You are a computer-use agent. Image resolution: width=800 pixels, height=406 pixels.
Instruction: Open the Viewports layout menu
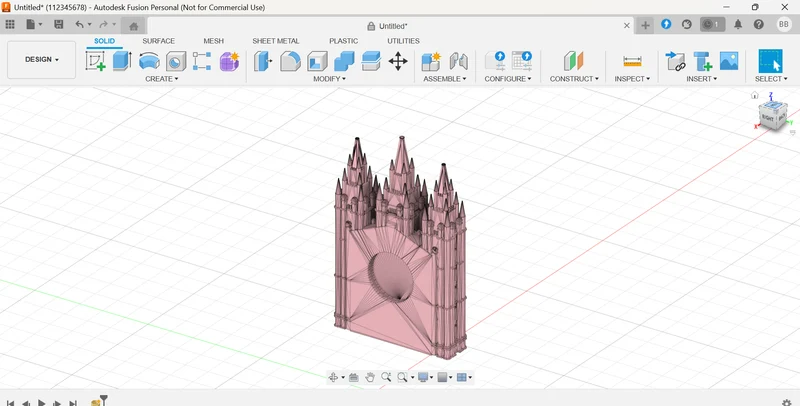pyautogui.click(x=462, y=377)
